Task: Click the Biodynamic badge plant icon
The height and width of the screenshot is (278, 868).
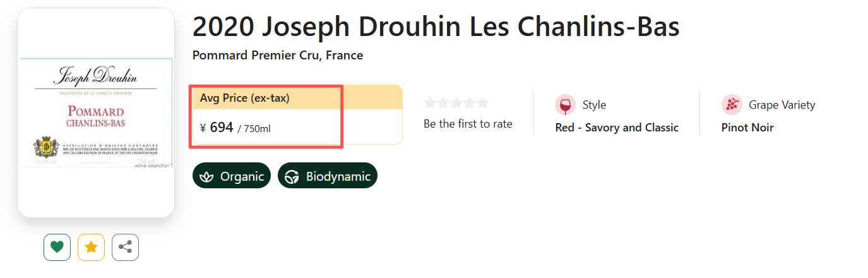Action: pyautogui.click(x=292, y=176)
